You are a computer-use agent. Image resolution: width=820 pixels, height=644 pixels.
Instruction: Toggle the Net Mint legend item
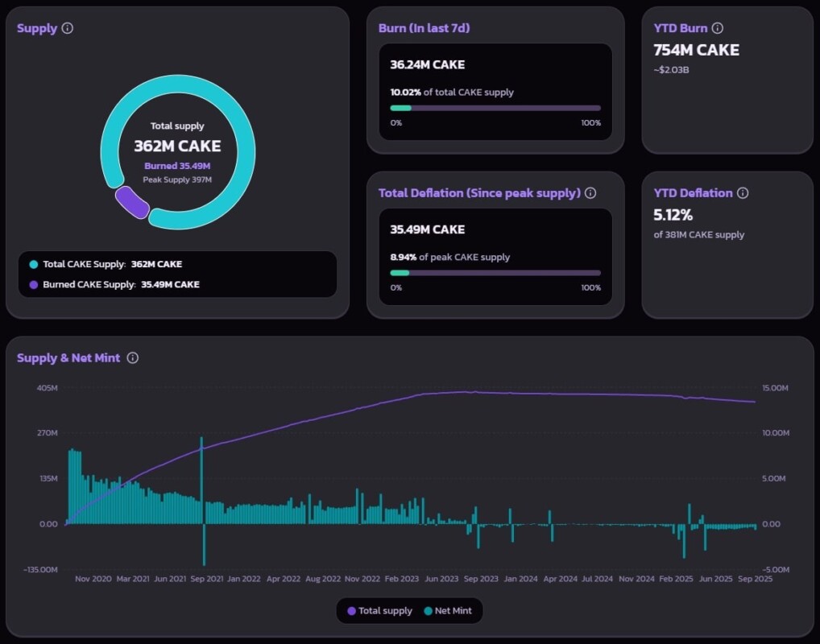(448, 611)
